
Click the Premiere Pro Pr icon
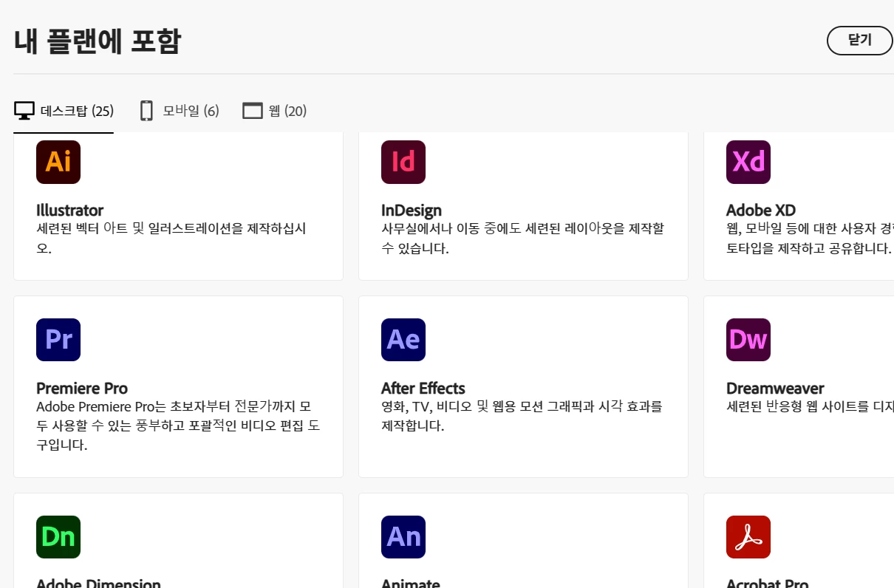point(58,340)
